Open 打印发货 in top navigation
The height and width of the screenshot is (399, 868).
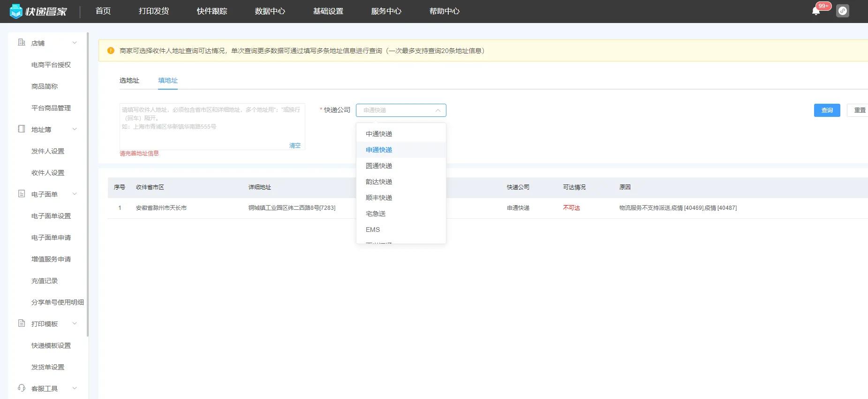[154, 11]
